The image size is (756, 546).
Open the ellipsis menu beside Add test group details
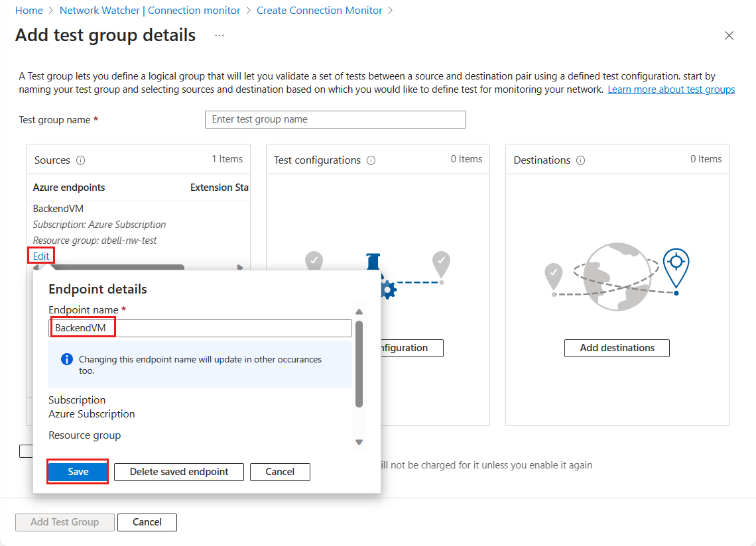[x=219, y=35]
